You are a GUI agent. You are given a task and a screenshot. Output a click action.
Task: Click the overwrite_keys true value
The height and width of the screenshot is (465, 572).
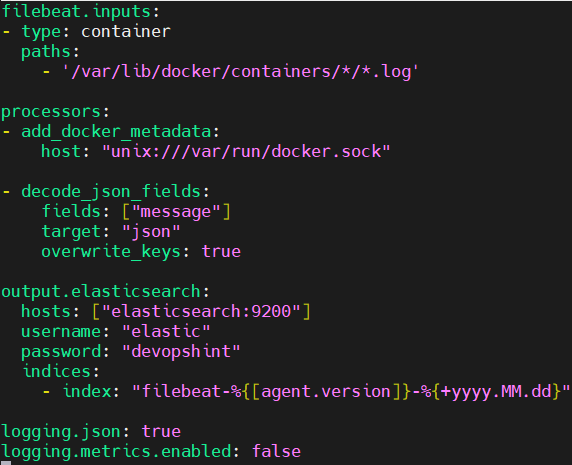221,251
